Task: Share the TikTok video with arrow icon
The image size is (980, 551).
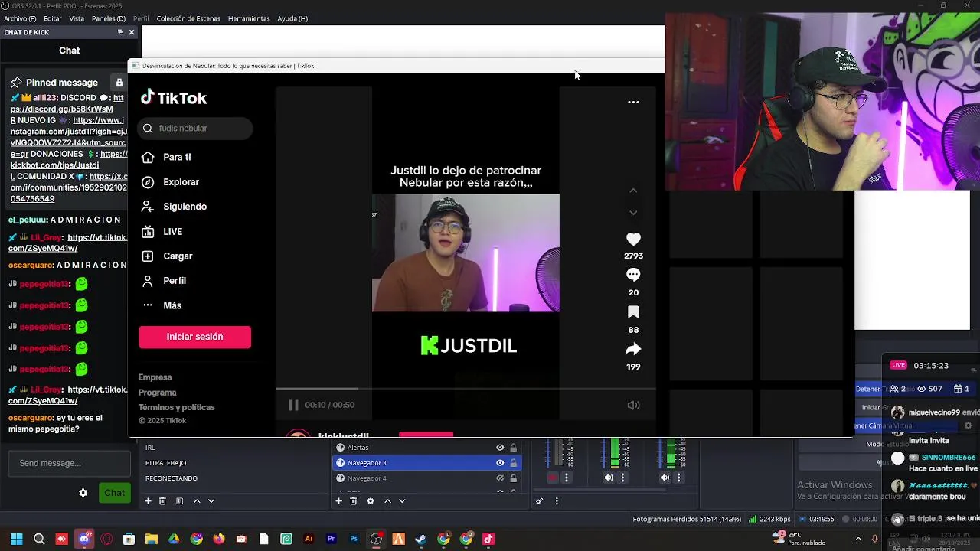Action: 633,349
